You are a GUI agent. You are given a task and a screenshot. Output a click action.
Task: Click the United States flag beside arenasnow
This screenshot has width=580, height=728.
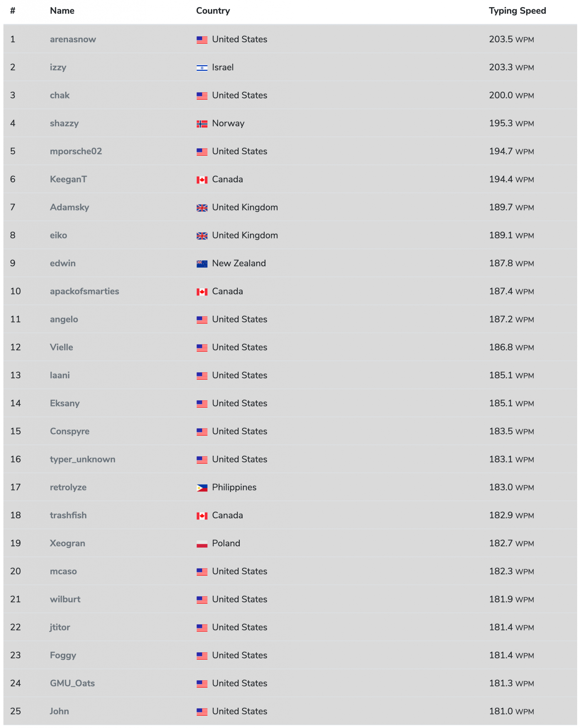pos(202,39)
